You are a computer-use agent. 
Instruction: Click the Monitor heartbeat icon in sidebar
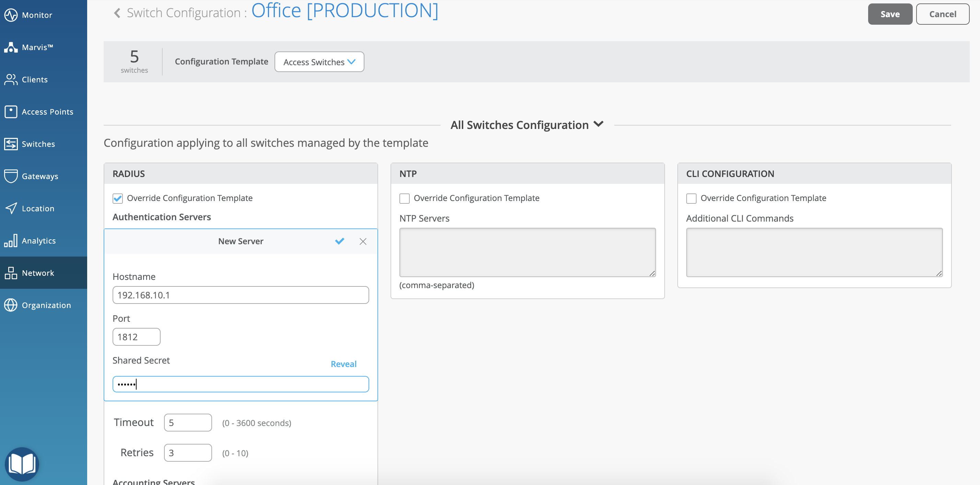tap(11, 15)
